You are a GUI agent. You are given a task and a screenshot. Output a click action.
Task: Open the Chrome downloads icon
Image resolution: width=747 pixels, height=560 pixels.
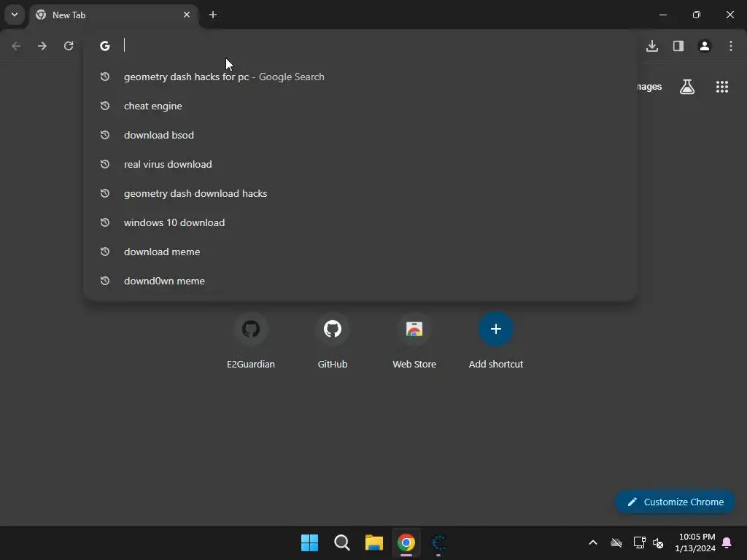pos(652,46)
